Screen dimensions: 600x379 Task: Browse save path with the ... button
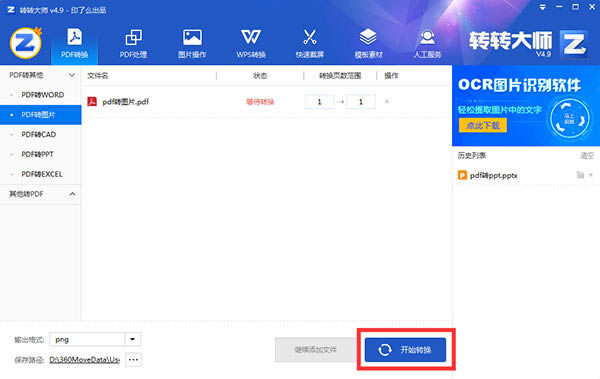pos(133,360)
